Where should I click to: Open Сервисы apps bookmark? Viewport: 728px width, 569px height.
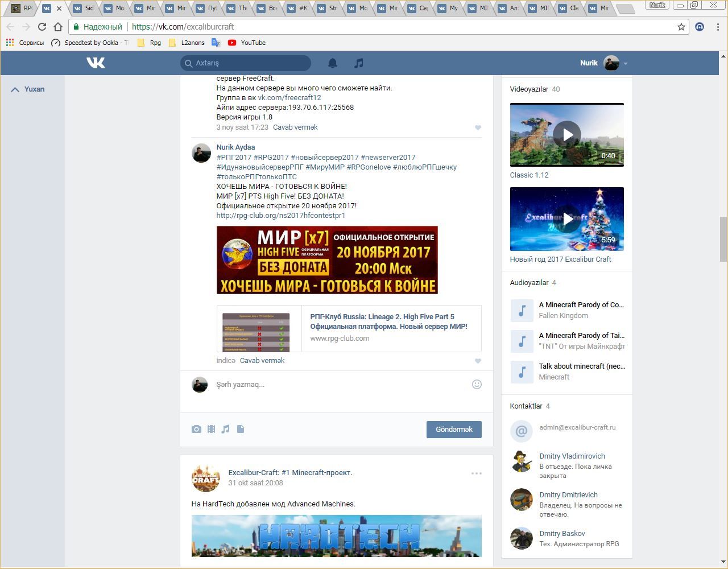(x=24, y=43)
